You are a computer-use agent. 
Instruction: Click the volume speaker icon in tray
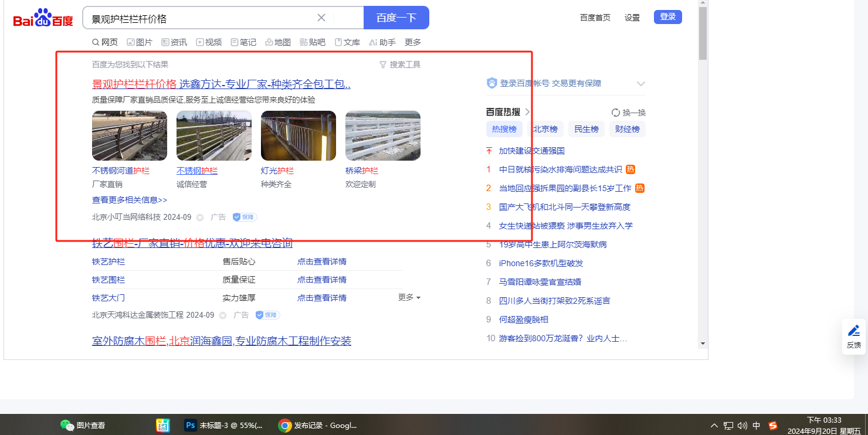pyautogui.click(x=742, y=426)
